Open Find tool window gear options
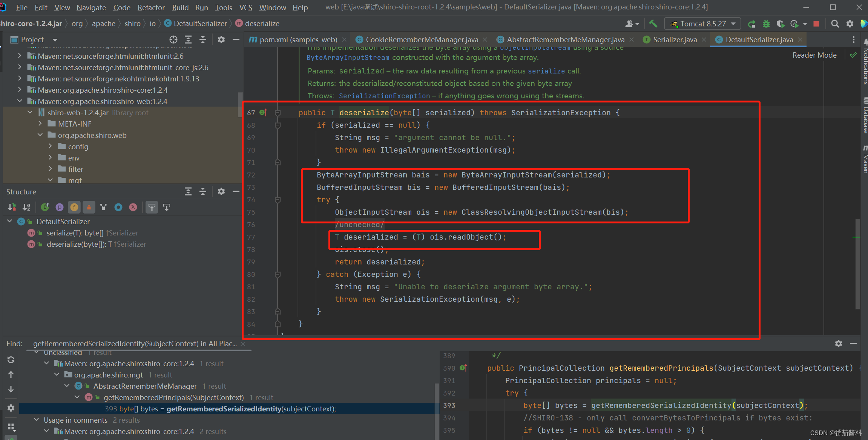 (x=838, y=344)
